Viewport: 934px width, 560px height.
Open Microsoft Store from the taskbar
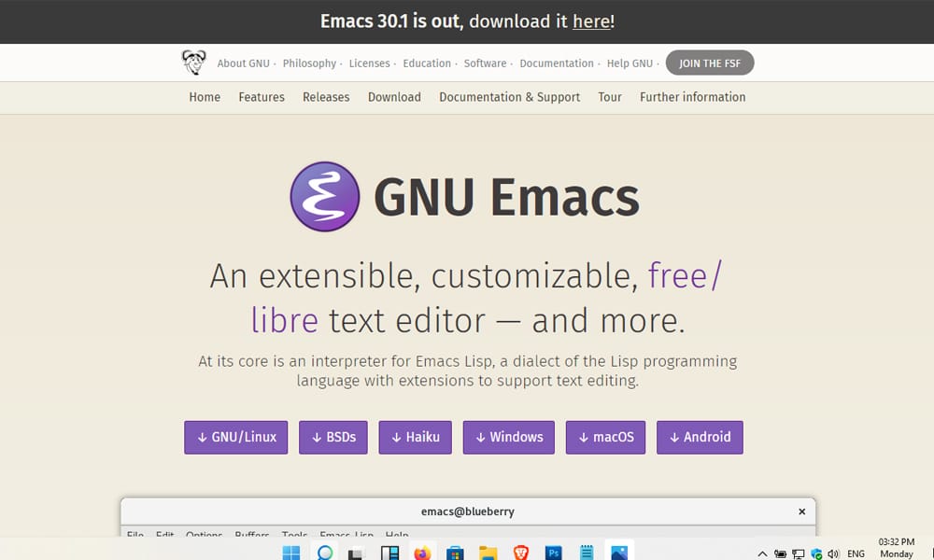tap(455, 552)
